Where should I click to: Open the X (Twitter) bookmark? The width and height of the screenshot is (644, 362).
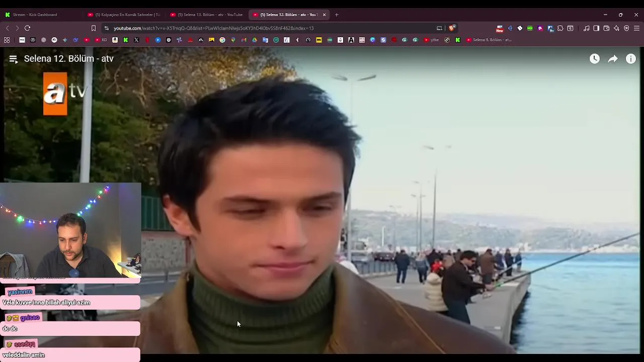tap(136, 40)
